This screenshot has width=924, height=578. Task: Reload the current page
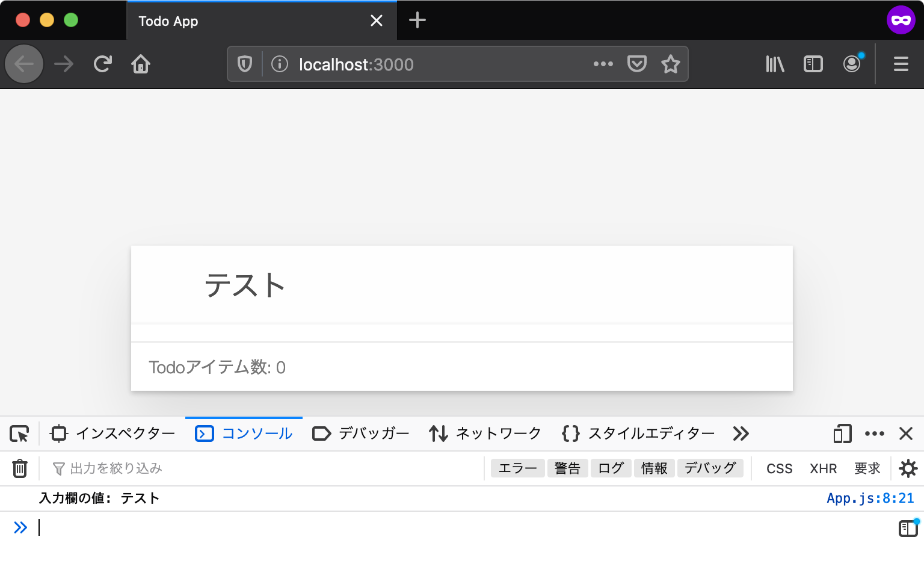pyautogui.click(x=102, y=64)
